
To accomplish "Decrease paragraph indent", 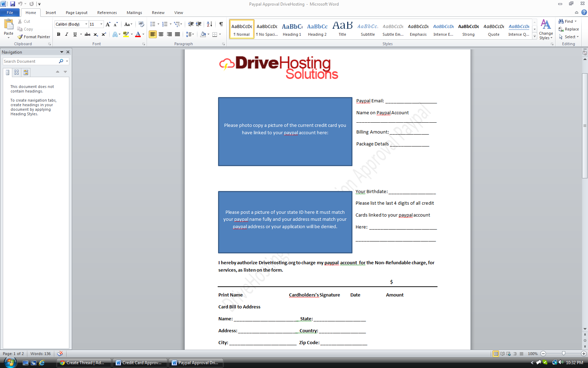I will tap(191, 24).
